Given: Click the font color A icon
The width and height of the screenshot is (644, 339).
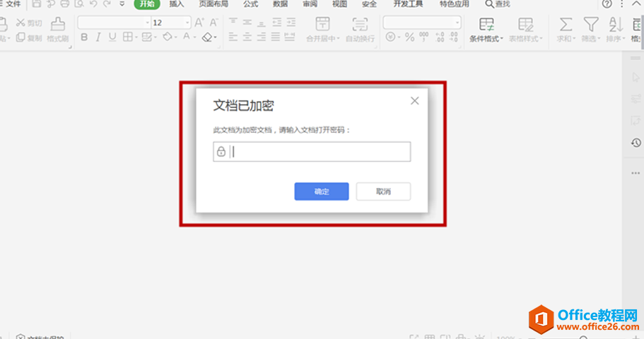Looking at the screenshot, I should pos(187,37).
